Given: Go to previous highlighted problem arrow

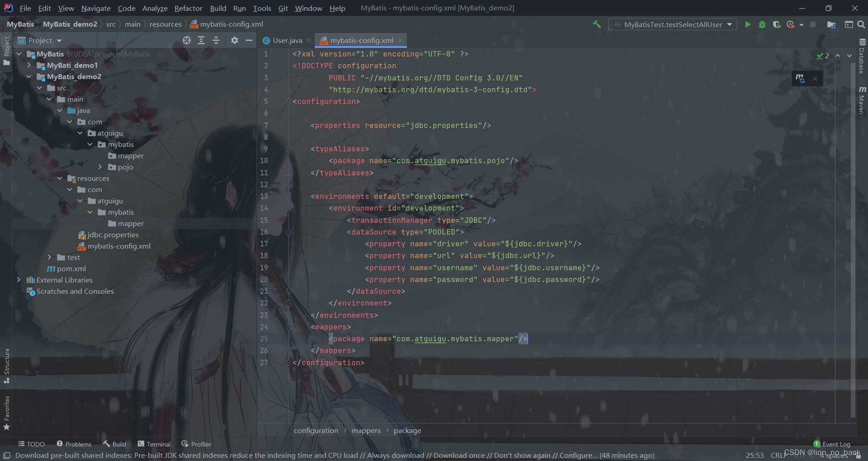Looking at the screenshot, I should click(838, 56).
